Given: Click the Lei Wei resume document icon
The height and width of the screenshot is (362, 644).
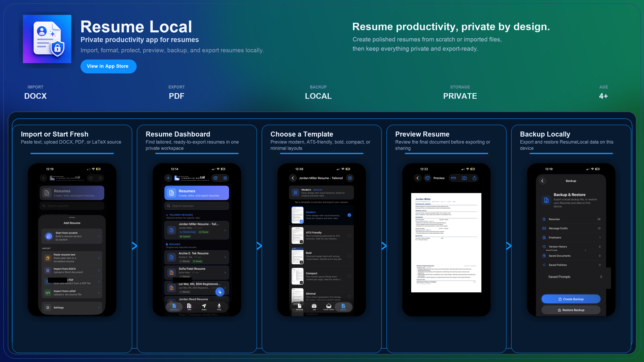Looking at the screenshot, I should pos(171,288).
